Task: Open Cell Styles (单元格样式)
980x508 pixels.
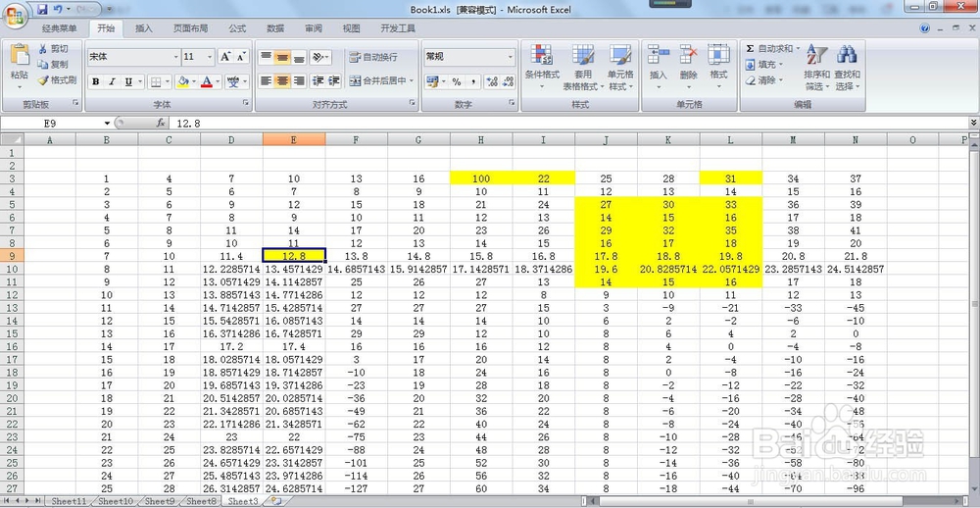Action: coord(620,68)
